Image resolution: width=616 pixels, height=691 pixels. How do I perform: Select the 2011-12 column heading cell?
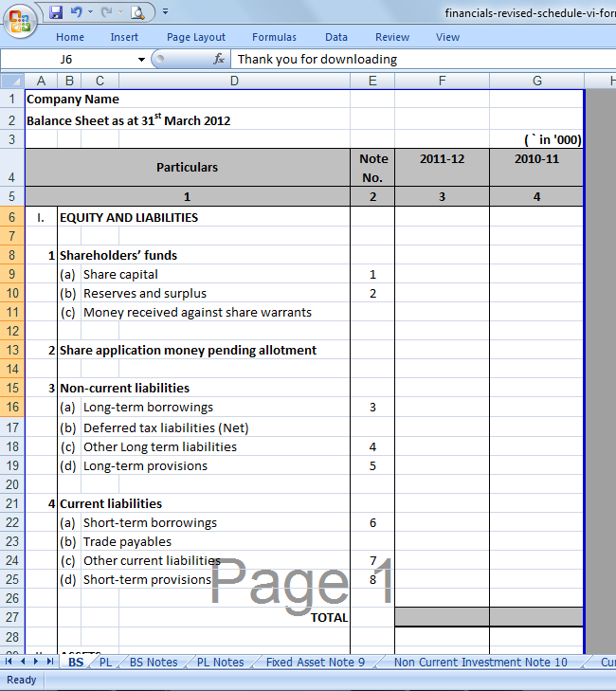pos(442,168)
